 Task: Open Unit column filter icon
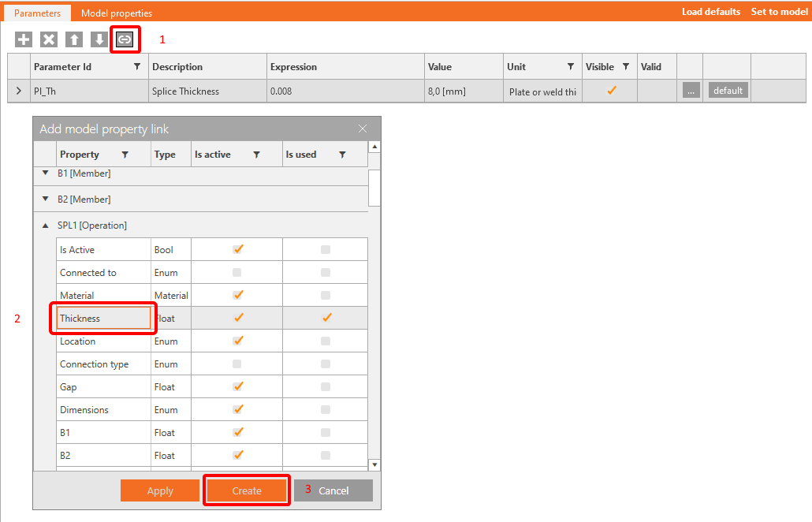pyautogui.click(x=571, y=67)
